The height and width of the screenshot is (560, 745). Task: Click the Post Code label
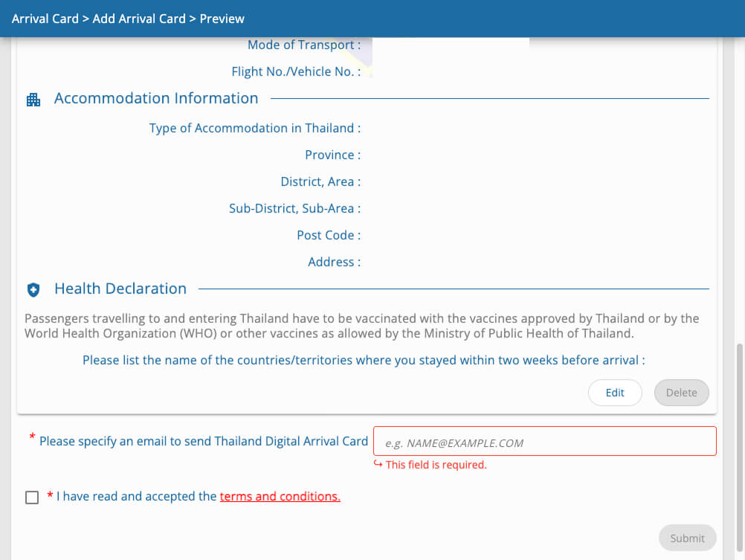[329, 235]
